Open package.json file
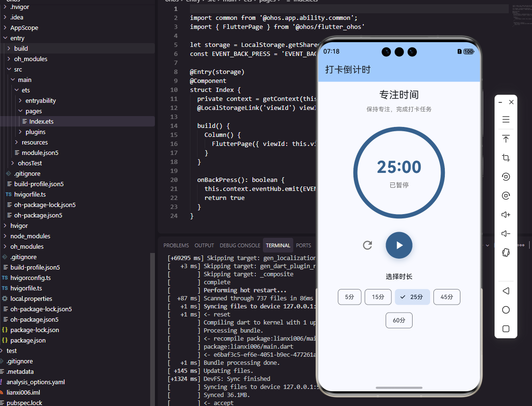Screen dimensions: 532x406 tap(77, 341)
